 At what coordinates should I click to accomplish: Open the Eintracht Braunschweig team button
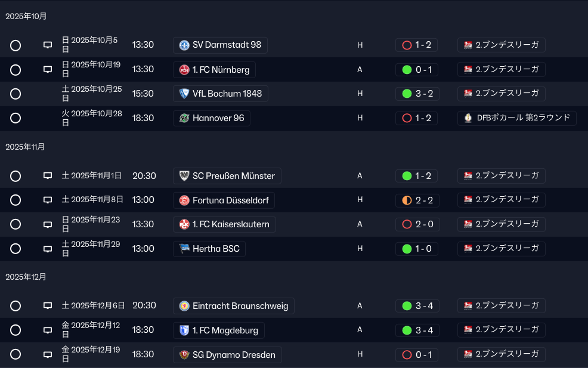[234, 306]
